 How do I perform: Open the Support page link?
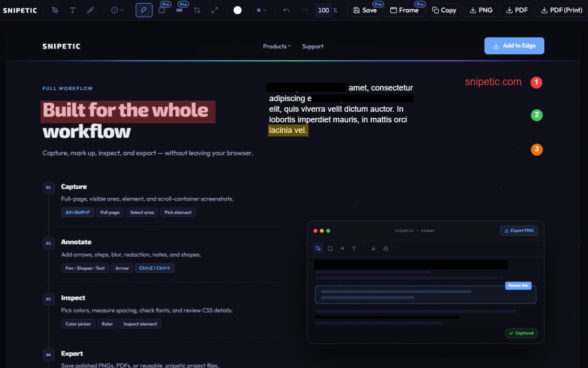(x=313, y=46)
